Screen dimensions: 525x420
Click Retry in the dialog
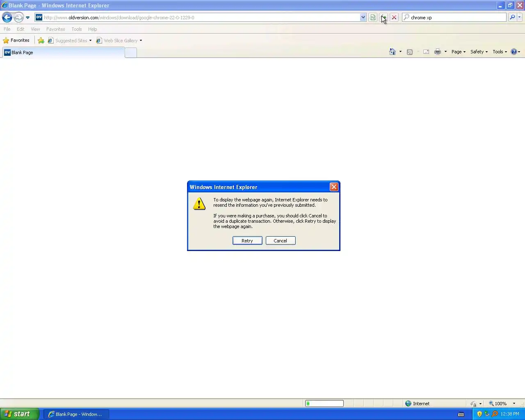247,241
